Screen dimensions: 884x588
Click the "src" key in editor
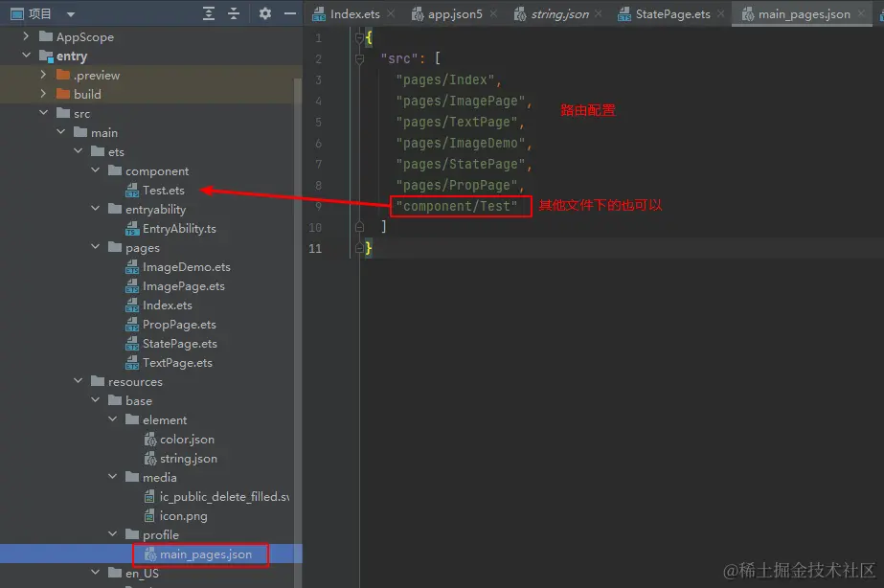coord(399,58)
